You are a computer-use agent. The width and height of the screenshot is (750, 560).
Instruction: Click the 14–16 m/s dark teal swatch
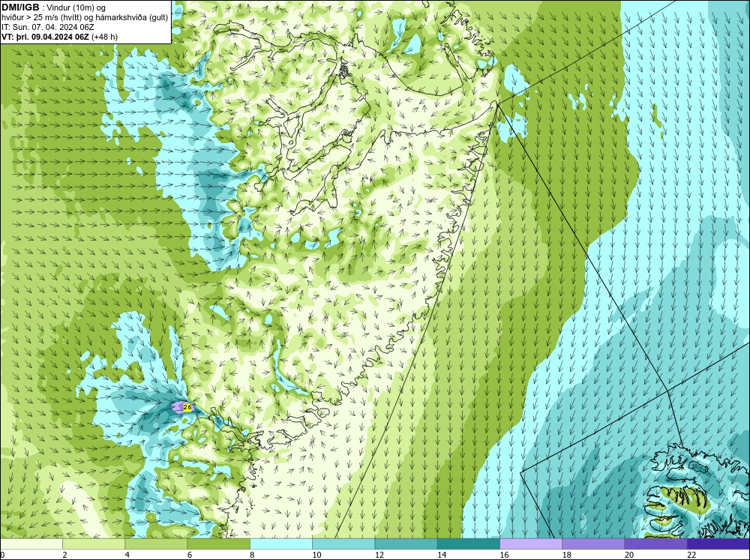pyautogui.click(x=468, y=544)
